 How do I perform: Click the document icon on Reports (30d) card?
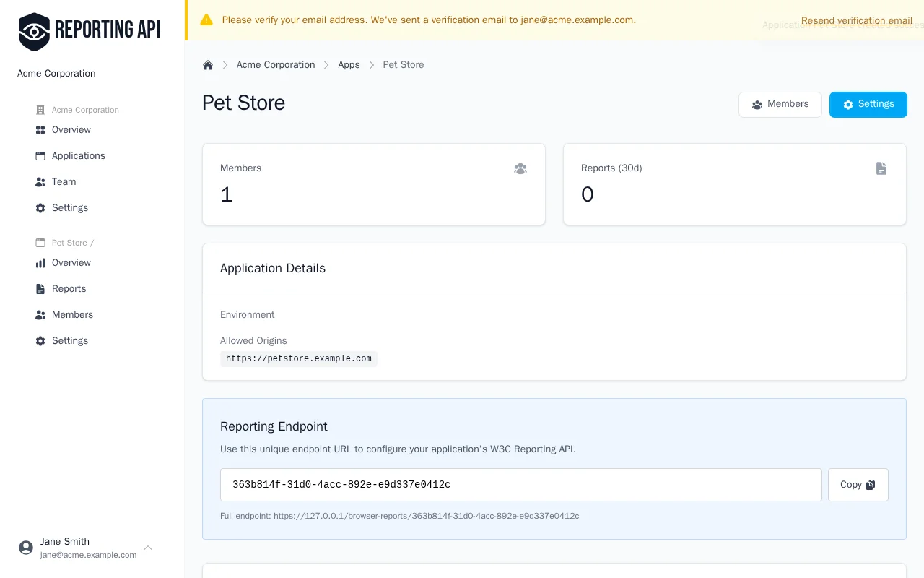pos(881,168)
